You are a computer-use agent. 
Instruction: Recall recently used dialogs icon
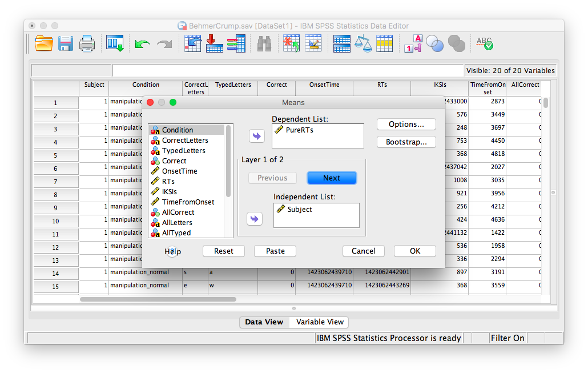(115, 43)
